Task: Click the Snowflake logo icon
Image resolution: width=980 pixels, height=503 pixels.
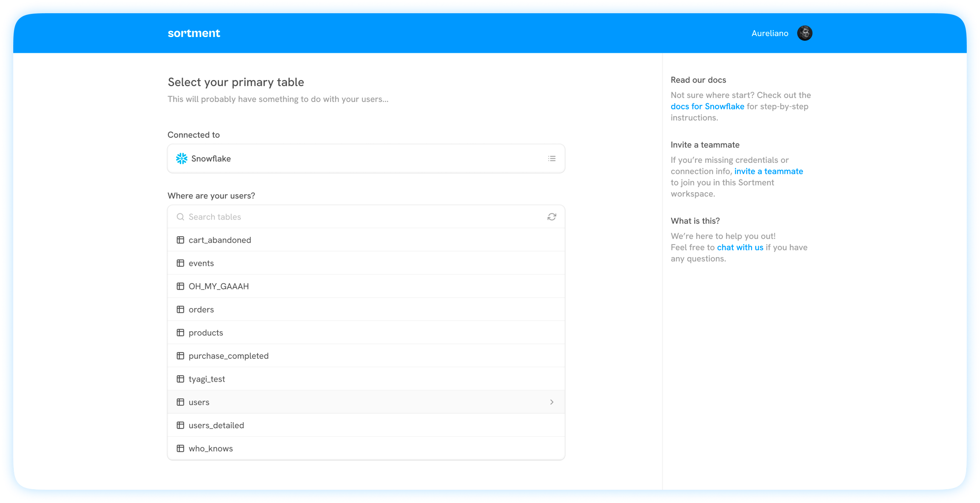Action: pyautogui.click(x=182, y=159)
